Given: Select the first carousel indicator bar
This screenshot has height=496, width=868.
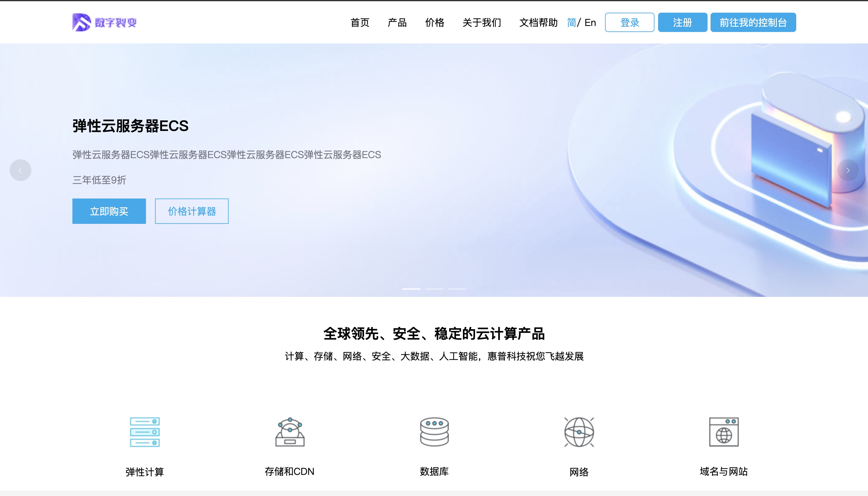Looking at the screenshot, I should pyautogui.click(x=411, y=289).
